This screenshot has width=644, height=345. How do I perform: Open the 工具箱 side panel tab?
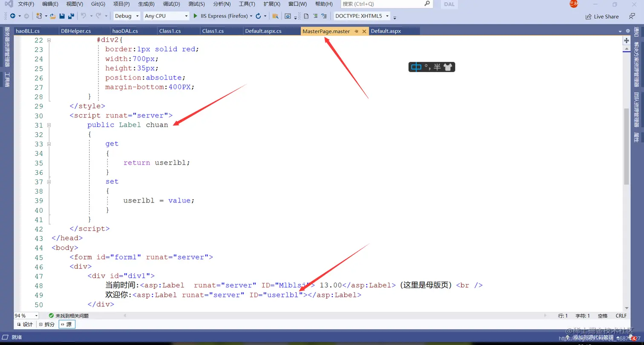pyautogui.click(x=7, y=80)
